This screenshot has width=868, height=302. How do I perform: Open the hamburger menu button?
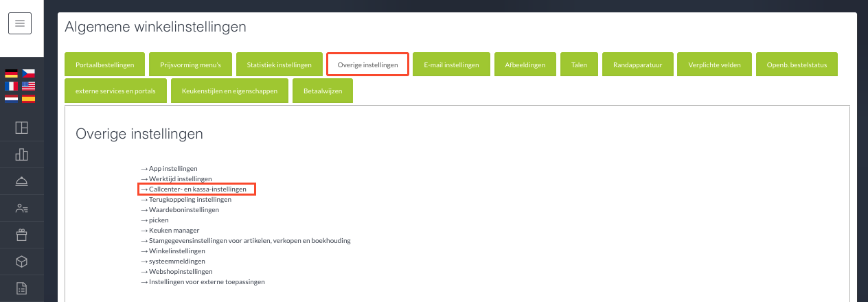(20, 23)
